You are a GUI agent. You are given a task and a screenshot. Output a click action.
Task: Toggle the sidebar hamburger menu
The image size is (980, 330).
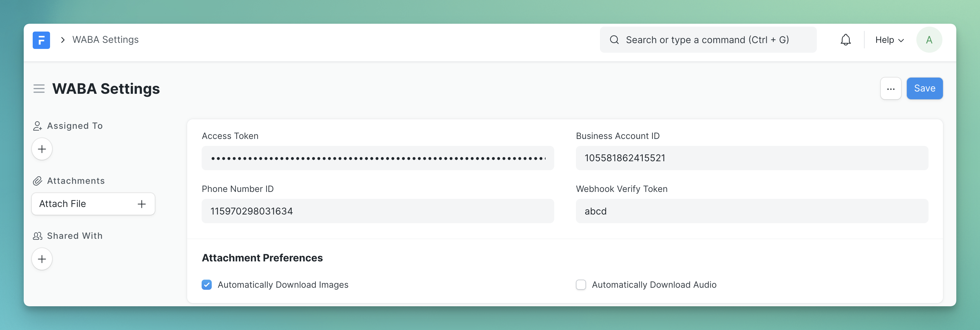(39, 89)
